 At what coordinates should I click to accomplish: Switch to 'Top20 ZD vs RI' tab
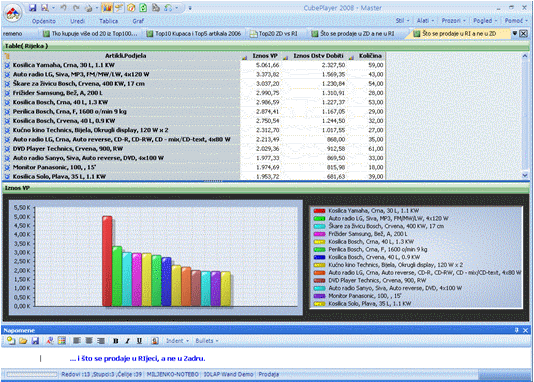coord(274,34)
